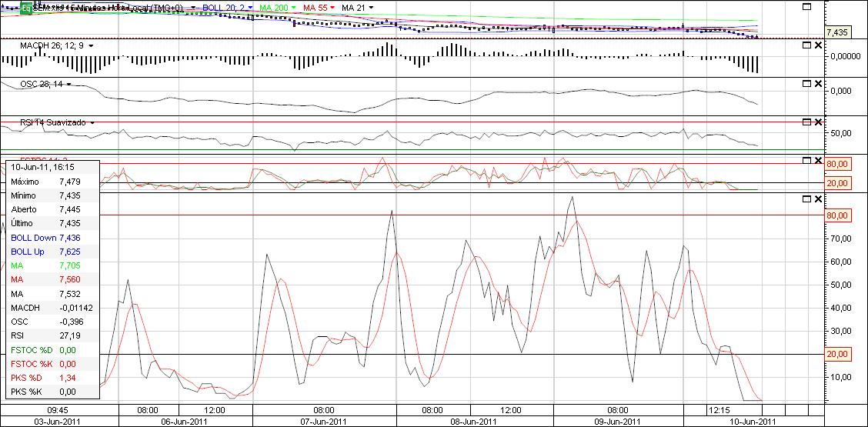
Task: Select the 'BOLL Down 7,436' row
Action: (x=52, y=238)
